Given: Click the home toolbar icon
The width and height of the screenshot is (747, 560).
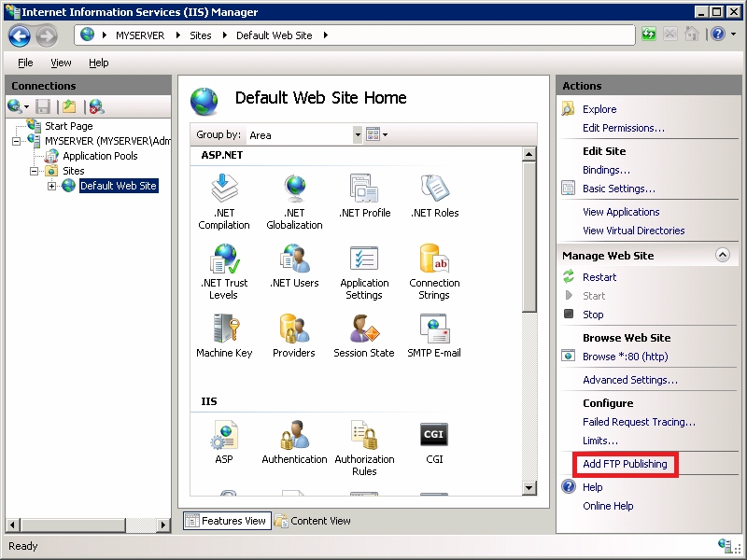Looking at the screenshot, I should point(691,35).
